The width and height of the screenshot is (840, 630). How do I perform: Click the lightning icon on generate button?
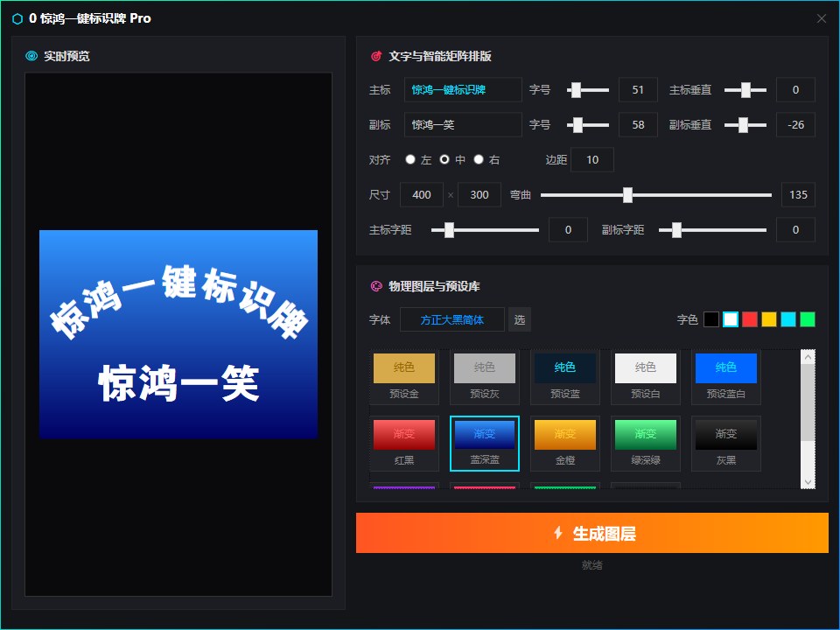pyautogui.click(x=557, y=533)
